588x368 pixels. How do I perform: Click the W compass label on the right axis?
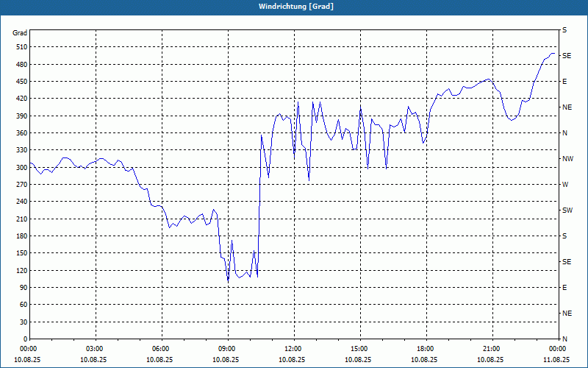[565, 185]
